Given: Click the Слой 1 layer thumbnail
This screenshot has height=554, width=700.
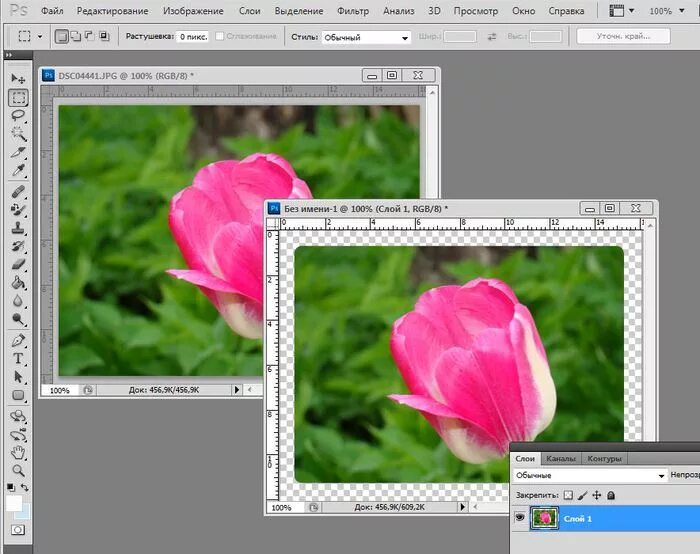Looking at the screenshot, I should click(x=544, y=518).
